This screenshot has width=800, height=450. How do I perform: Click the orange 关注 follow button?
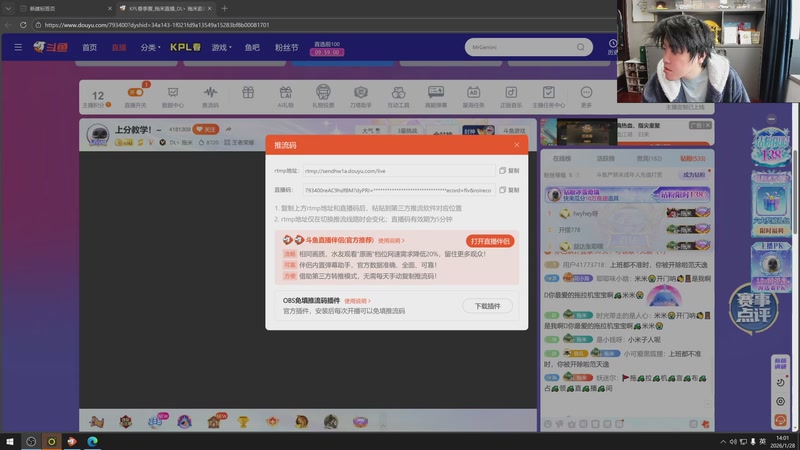click(206, 130)
